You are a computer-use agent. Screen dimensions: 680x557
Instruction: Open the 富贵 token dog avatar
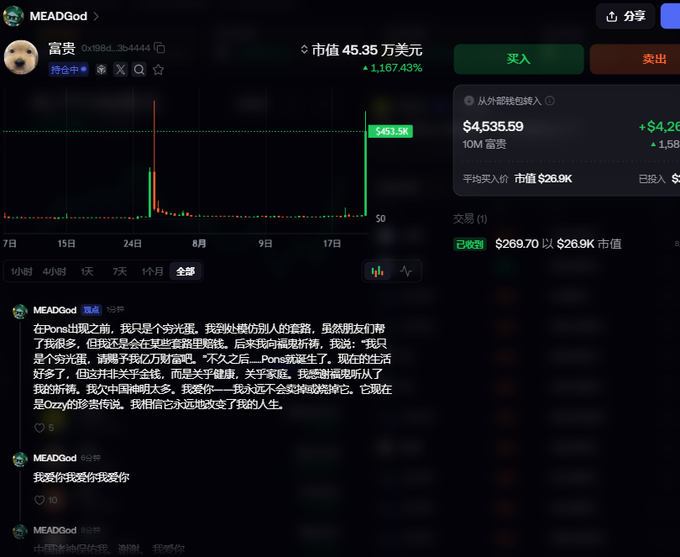coord(21,57)
